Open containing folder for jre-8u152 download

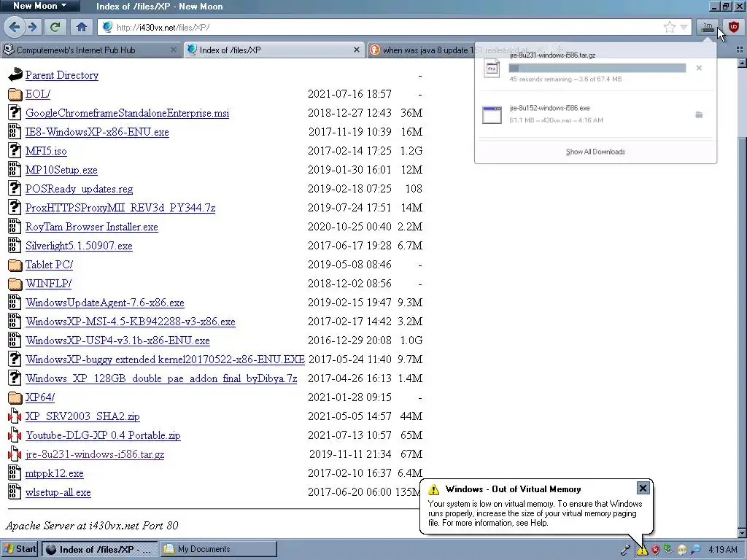[699, 114]
